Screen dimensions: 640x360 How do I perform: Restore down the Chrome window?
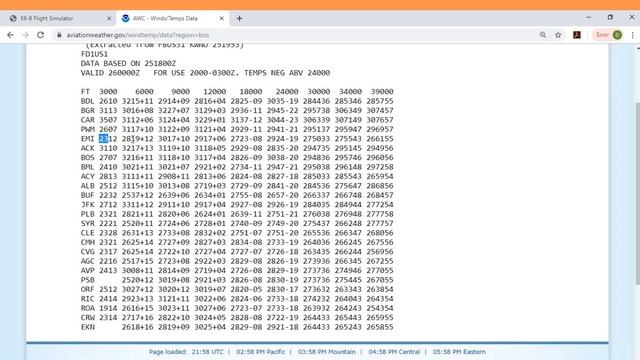(x=610, y=18)
